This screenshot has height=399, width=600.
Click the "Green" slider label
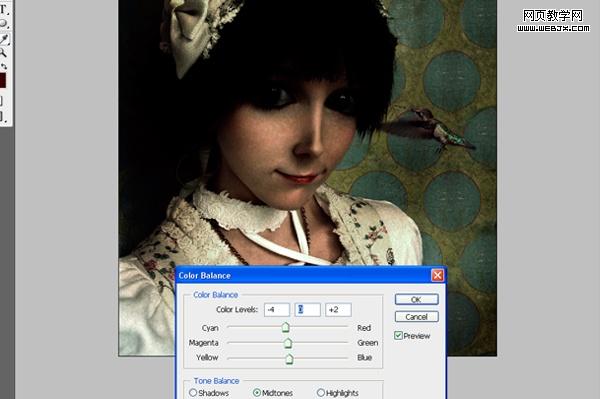tap(368, 343)
